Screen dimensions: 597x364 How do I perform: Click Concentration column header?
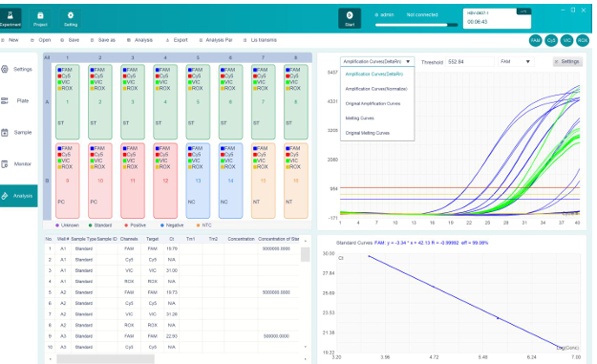click(241, 239)
